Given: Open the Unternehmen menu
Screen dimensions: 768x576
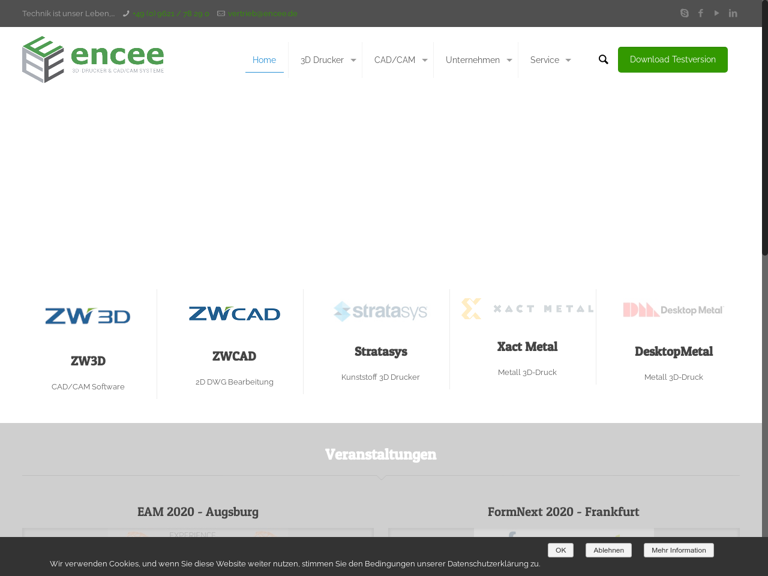Looking at the screenshot, I should point(472,60).
